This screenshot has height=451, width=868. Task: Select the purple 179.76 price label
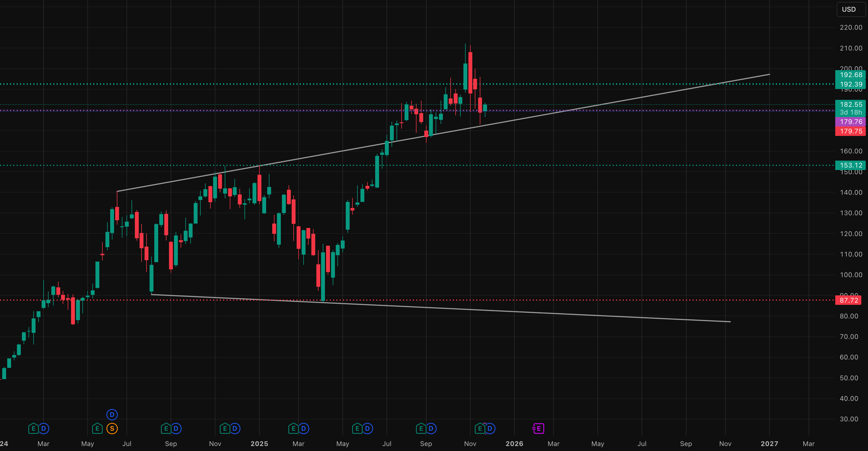point(850,121)
